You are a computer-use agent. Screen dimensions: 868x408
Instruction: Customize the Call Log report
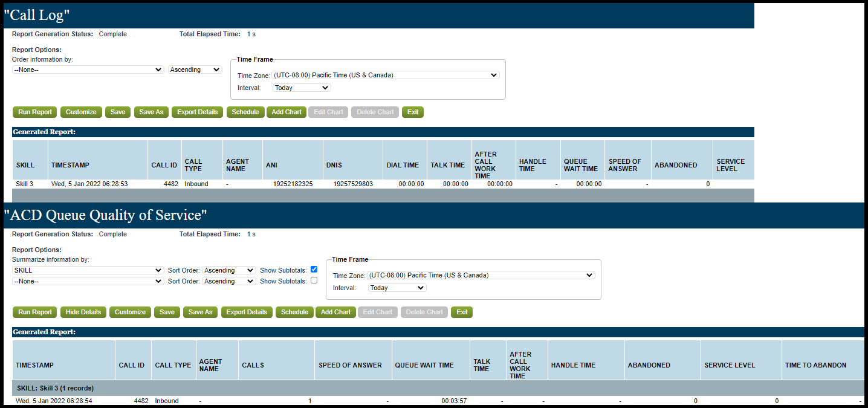coord(81,112)
